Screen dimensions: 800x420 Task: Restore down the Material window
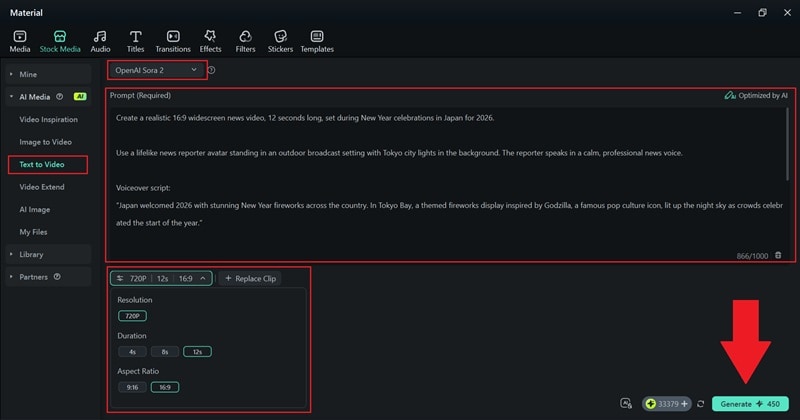[x=762, y=12]
